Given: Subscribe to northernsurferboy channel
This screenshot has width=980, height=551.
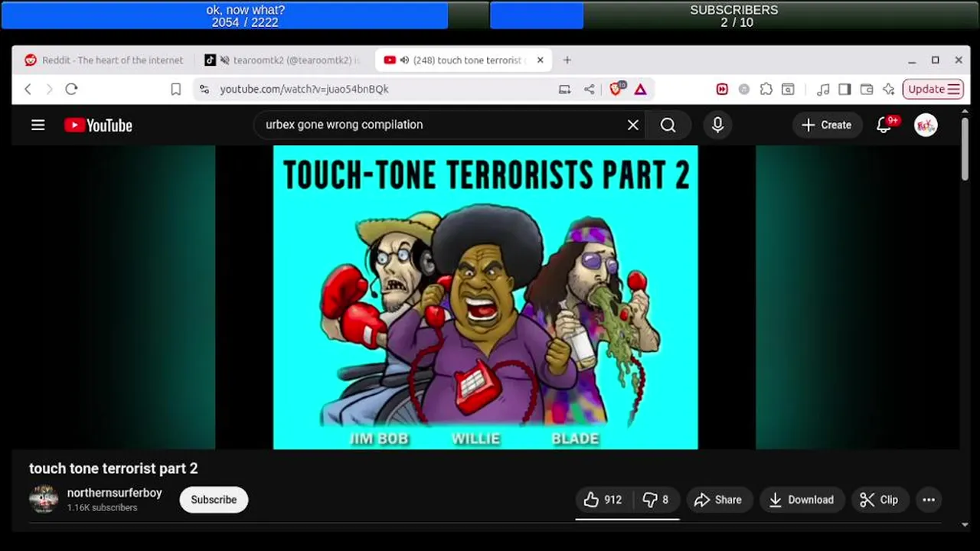Looking at the screenshot, I should point(214,500).
